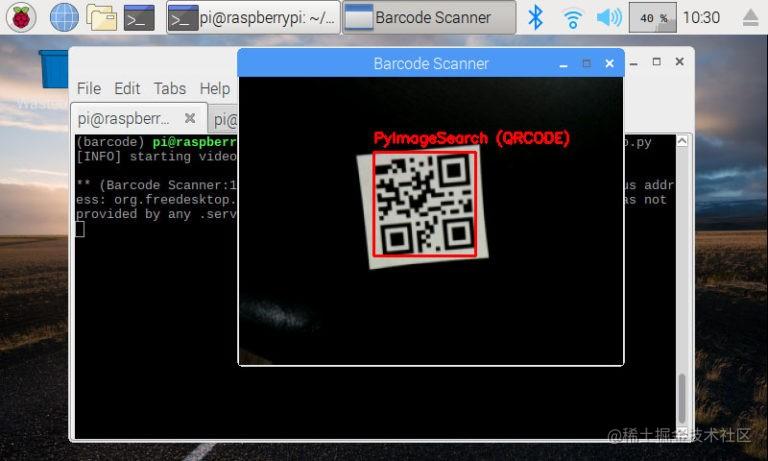Screen dimensions: 768x461
Task: Click the "[INFO] starting video" terminal line
Action: 156,157
